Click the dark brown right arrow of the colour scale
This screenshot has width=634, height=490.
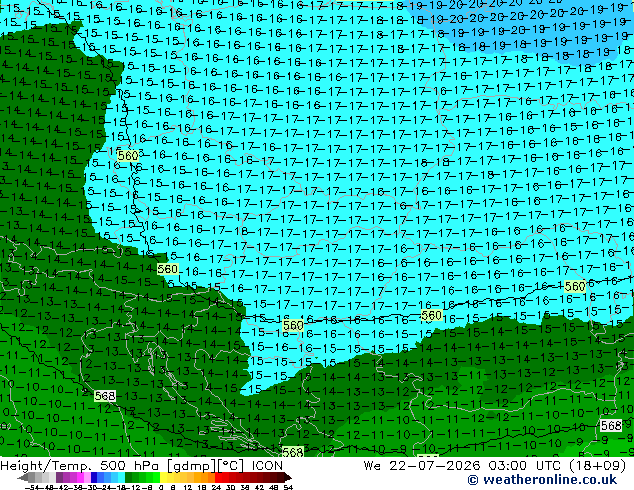tap(287, 478)
